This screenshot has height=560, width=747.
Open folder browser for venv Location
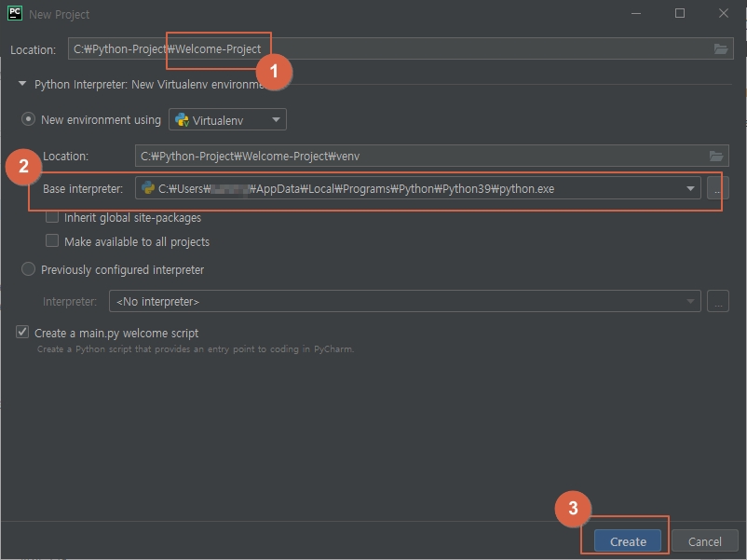[x=716, y=156]
